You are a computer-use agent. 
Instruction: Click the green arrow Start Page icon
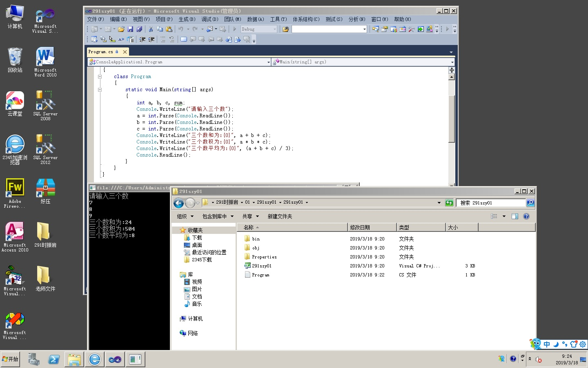(x=421, y=29)
